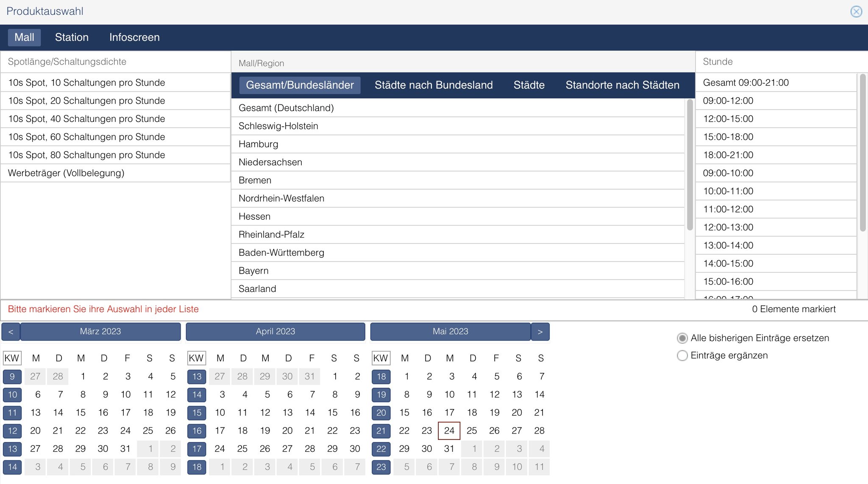Click the Stunde list scrollbar

tap(862, 153)
